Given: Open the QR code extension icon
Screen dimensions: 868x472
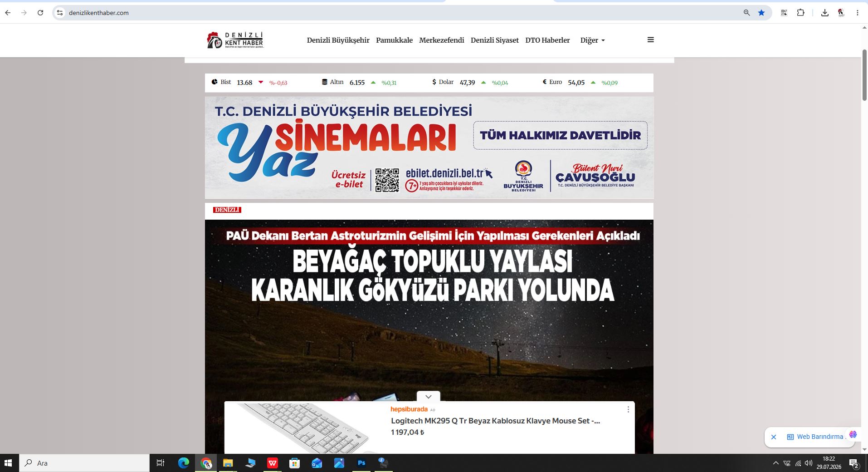Looking at the screenshot, I should click(x=784, y=13).
